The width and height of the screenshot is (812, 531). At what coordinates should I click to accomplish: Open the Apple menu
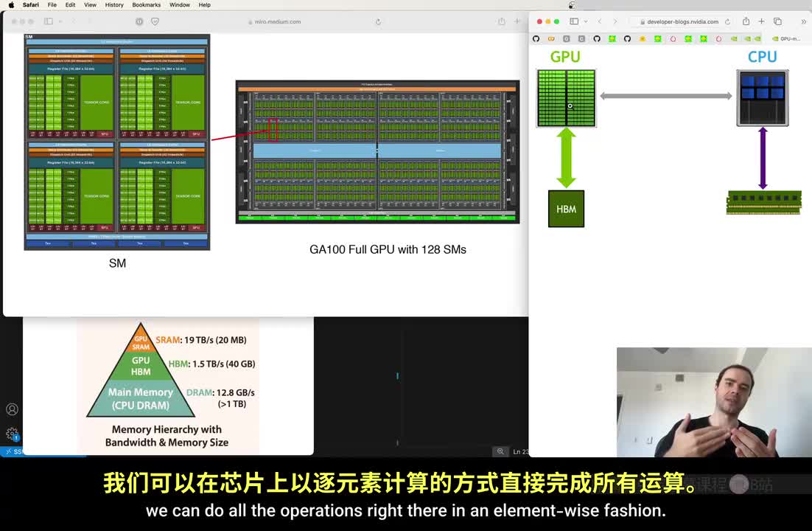(x=11, y=4)
